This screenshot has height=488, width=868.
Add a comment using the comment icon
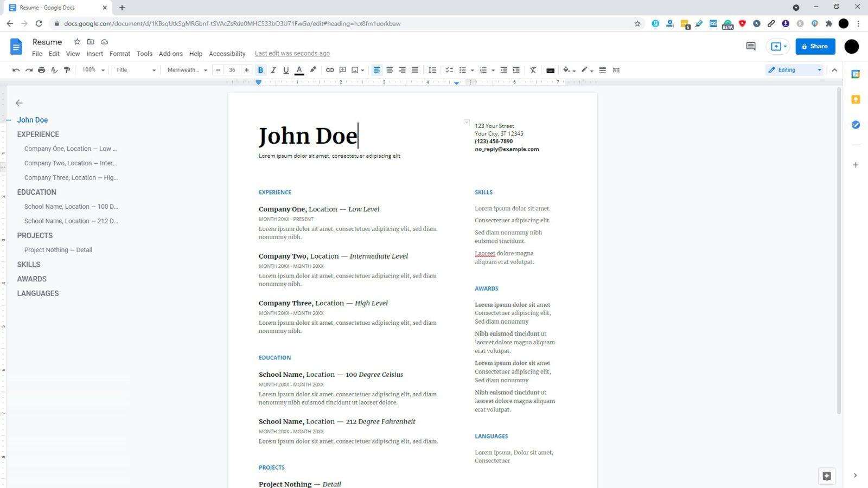click(x=342, y=69)
